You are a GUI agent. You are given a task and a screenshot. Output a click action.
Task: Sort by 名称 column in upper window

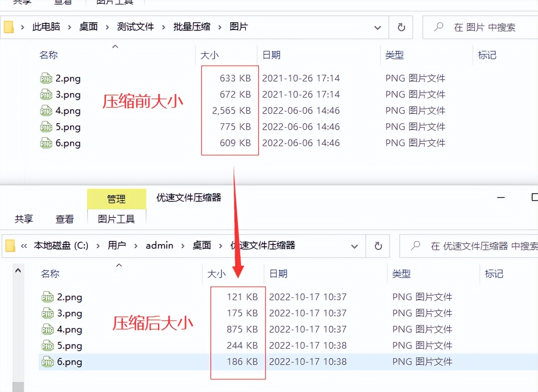(x=49, y=55)
